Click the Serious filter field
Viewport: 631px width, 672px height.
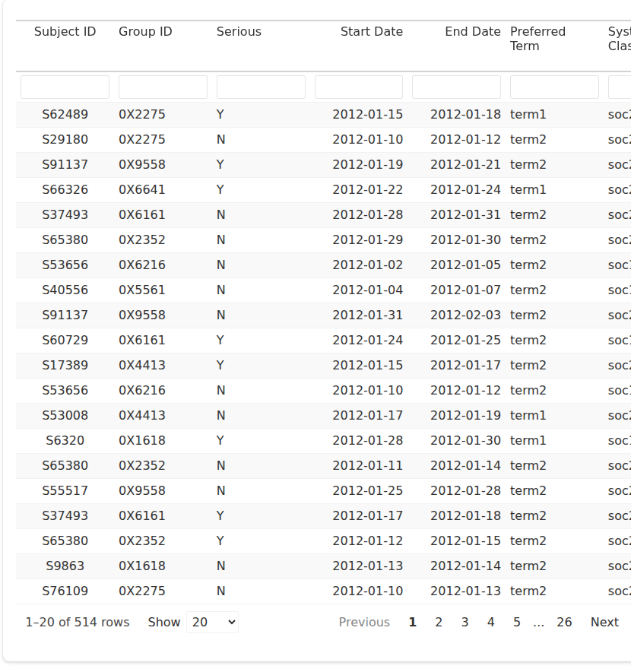coord(261,87)
